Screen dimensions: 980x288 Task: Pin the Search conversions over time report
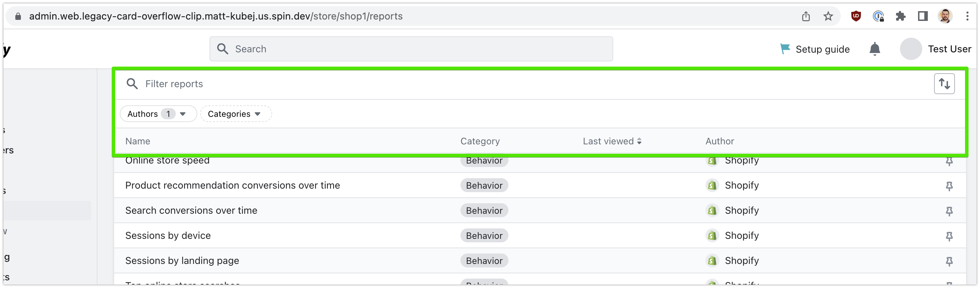pyautogui.click(x=949, y=211)
